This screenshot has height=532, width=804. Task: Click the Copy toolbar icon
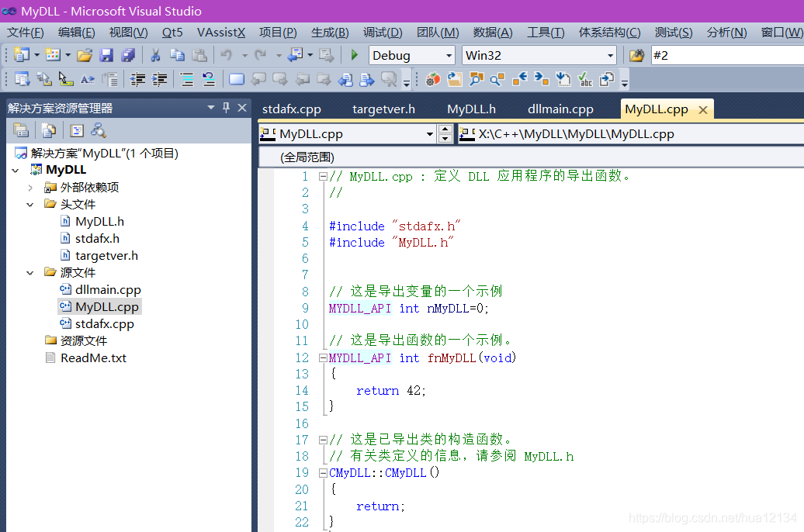(178, 55)
